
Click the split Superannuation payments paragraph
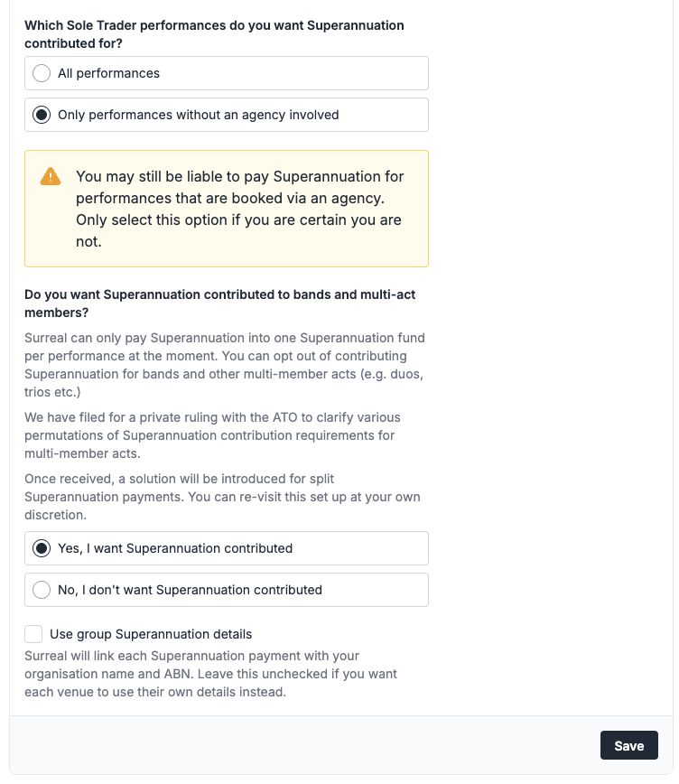click(212, 497)
